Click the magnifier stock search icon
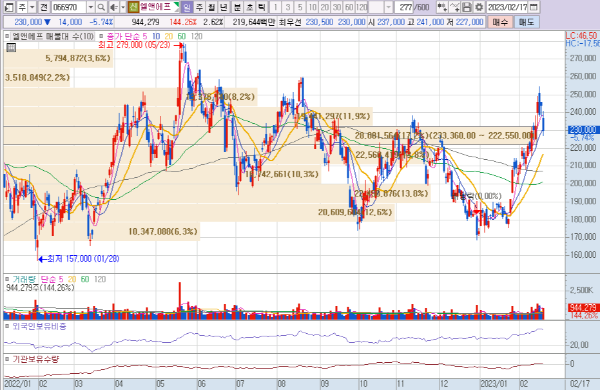This screenshot has height=390, width=600. 101,7
